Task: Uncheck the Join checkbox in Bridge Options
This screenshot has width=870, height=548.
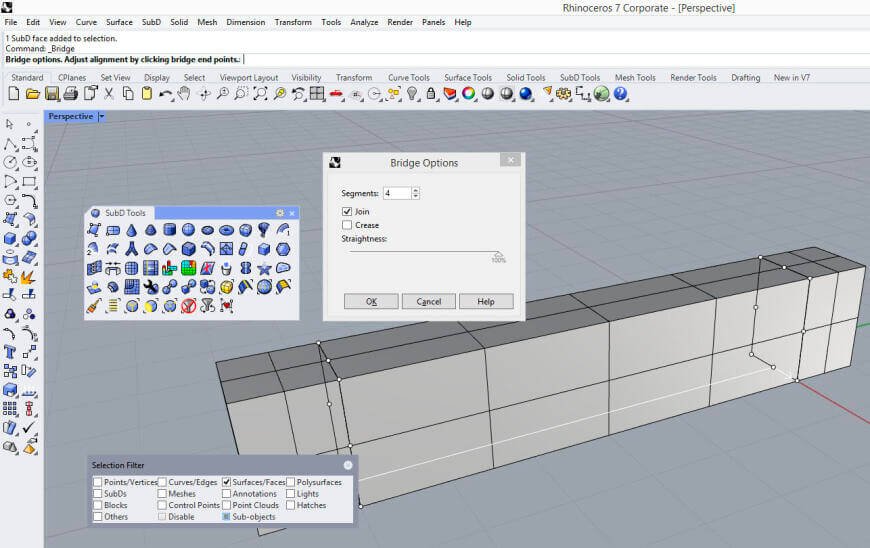Action: (x=347, y=211)
